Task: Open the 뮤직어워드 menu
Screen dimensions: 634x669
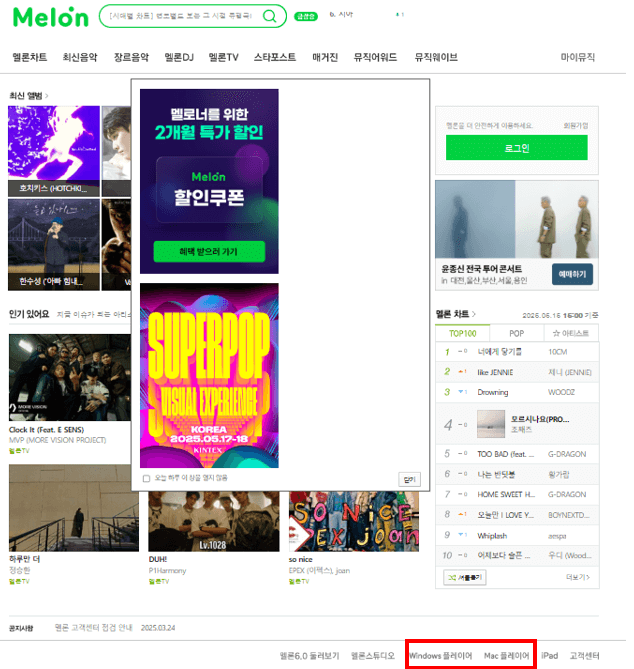Action: coord(375,57)
